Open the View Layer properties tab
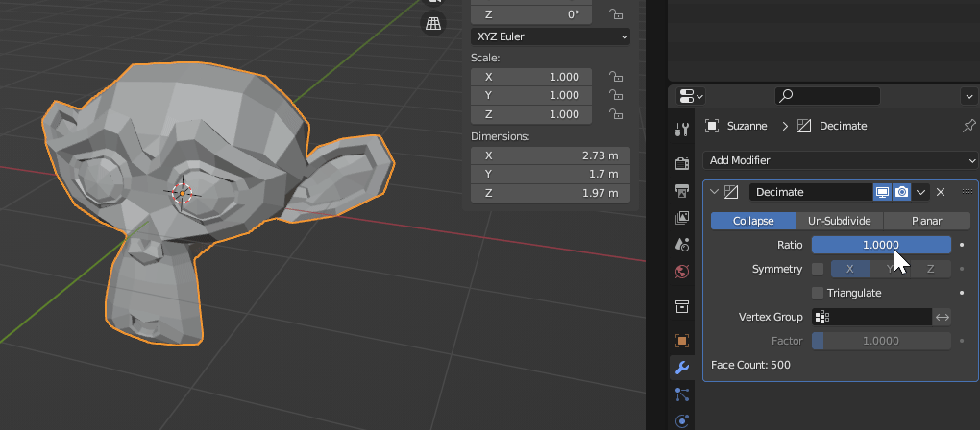 (x=682, y=218)
